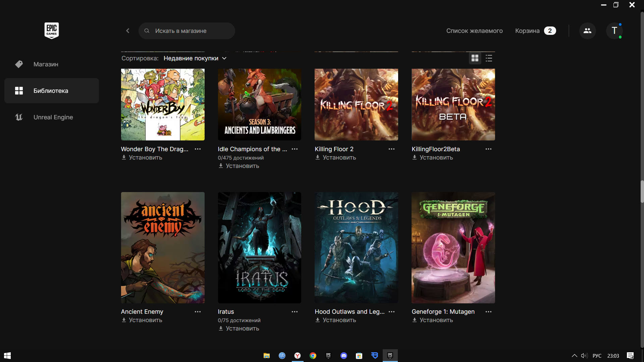Click the Wonder Boy The Drag... title
Viewport: 644px width, 362px height.
click(155, 149)
